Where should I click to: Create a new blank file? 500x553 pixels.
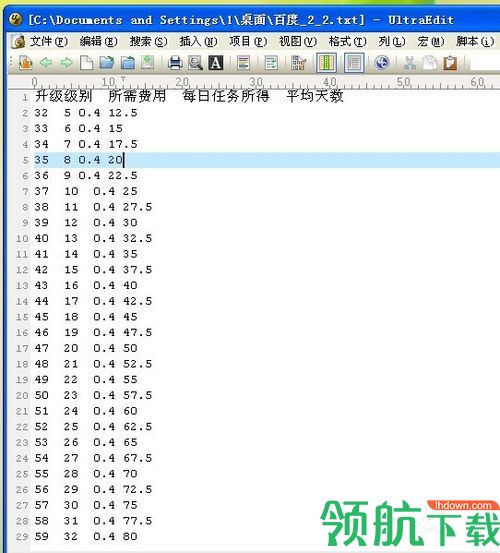pyautogui.click(x=86, y=63)
